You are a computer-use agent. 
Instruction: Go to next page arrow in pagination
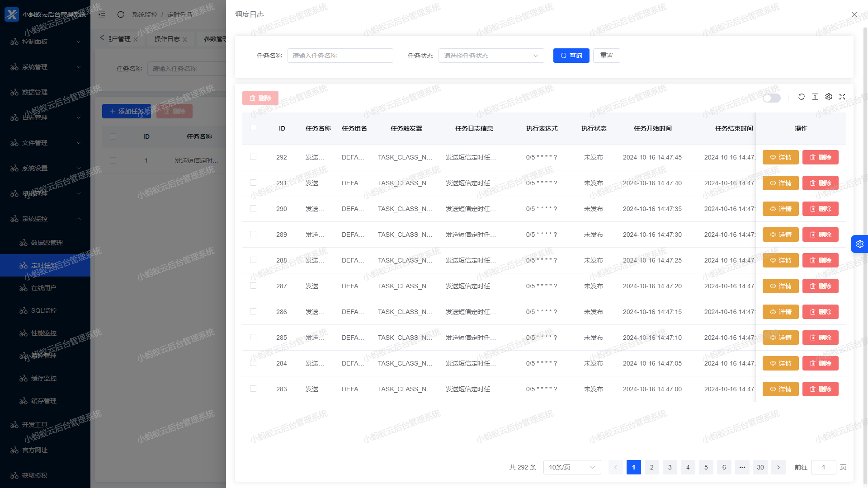778,467
